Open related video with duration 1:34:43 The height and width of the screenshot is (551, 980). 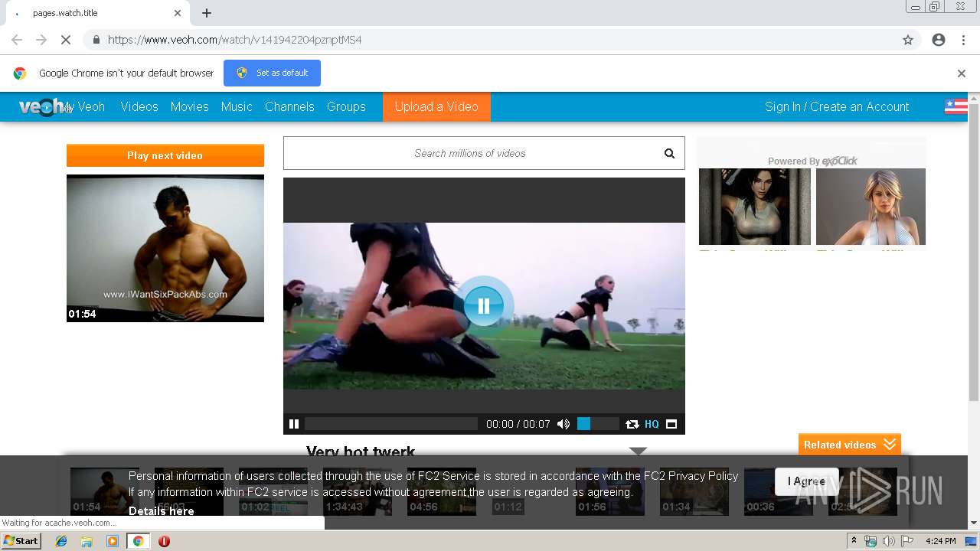coord(358,491)
